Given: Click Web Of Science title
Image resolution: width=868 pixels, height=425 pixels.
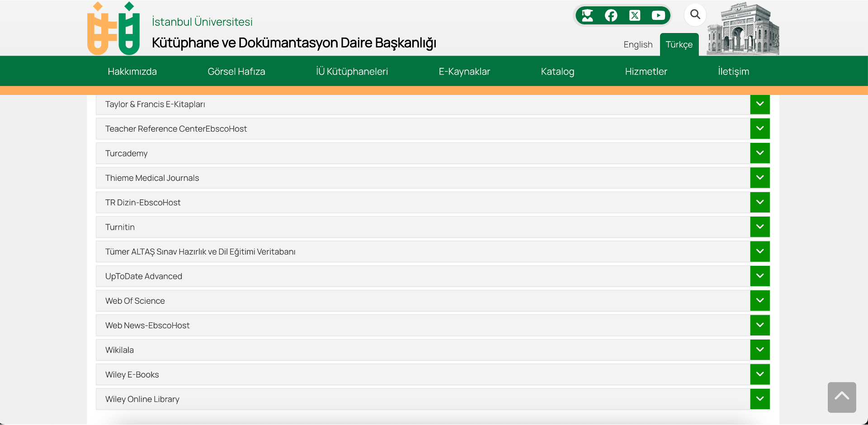Looking at the screenshot, I should [135, 301].
